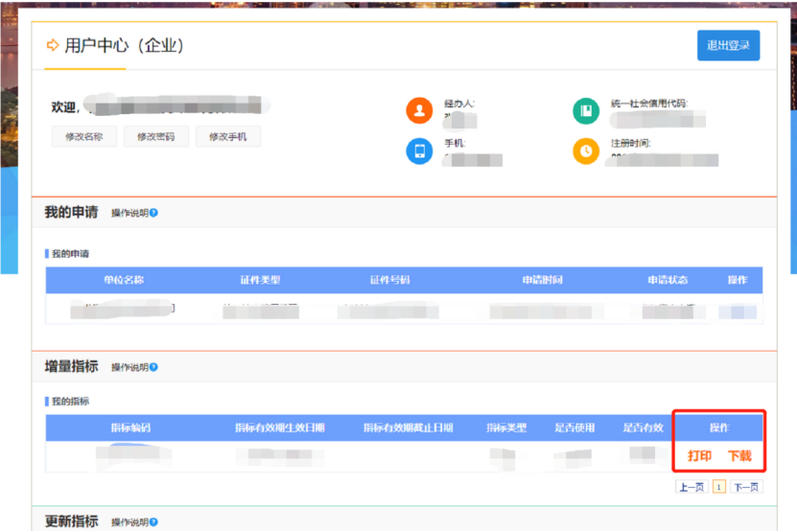The width and height of the screenshot is (797, 532).
Task: Click the orange arrow icon beside 用户中心
Action: coord(53,46)
